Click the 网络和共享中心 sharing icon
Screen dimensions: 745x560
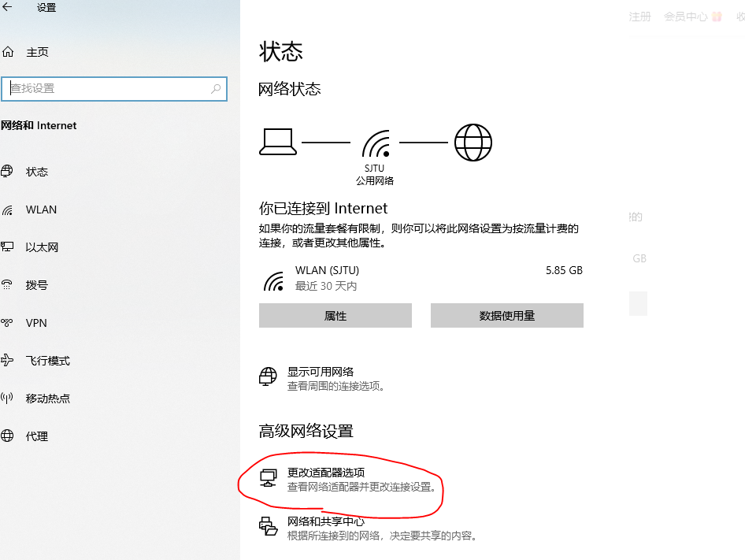point(269,526)
